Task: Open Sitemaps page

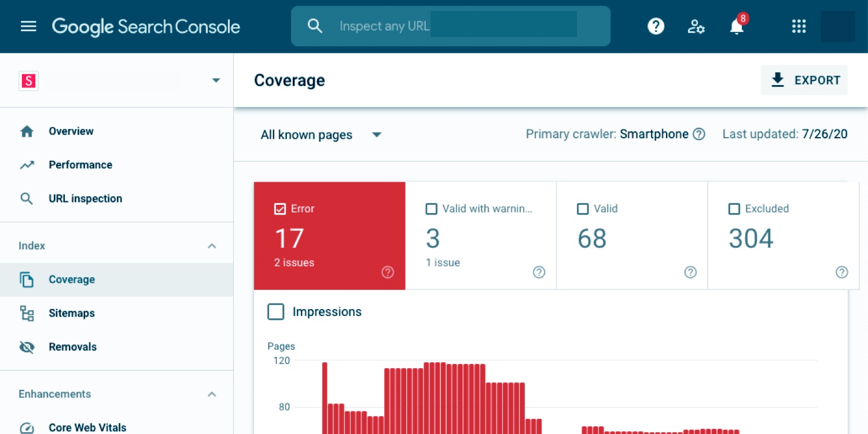Action: click(x=116, y=313)
